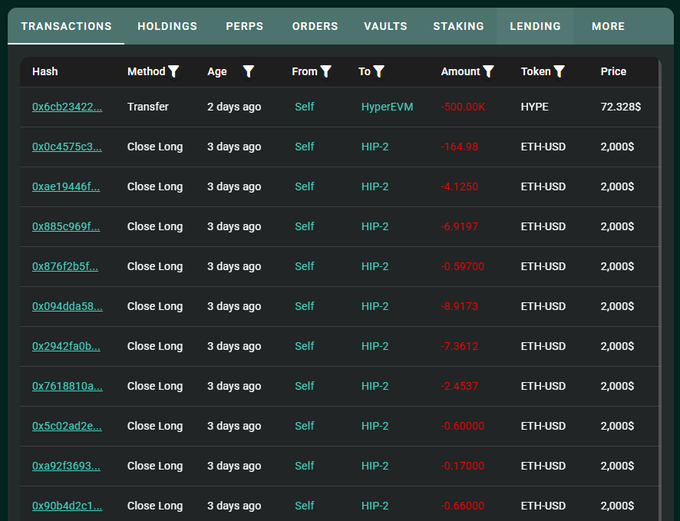Open transaction hash 0xa92f3693...
The width and height of the screenshot is (680, 521).
[66, 466]
